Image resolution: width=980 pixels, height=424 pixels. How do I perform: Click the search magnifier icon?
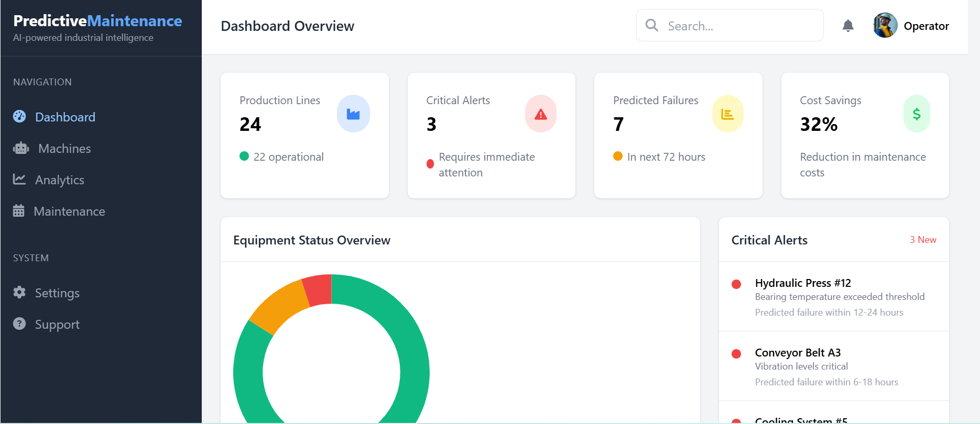tap(651, 25)
